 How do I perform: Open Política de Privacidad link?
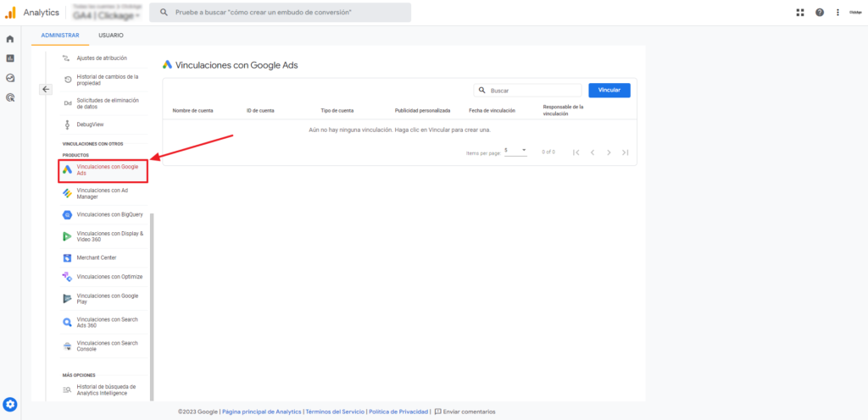(x=398, y=412)
